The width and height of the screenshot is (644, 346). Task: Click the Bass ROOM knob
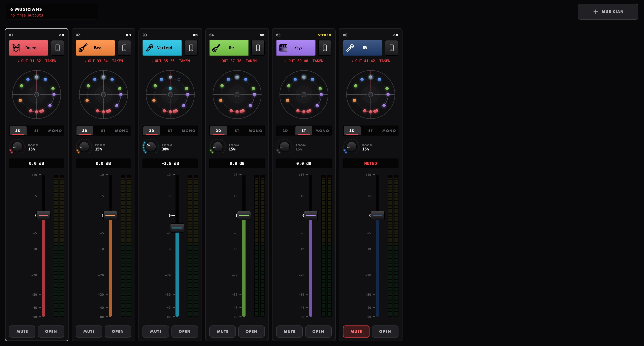84,147
